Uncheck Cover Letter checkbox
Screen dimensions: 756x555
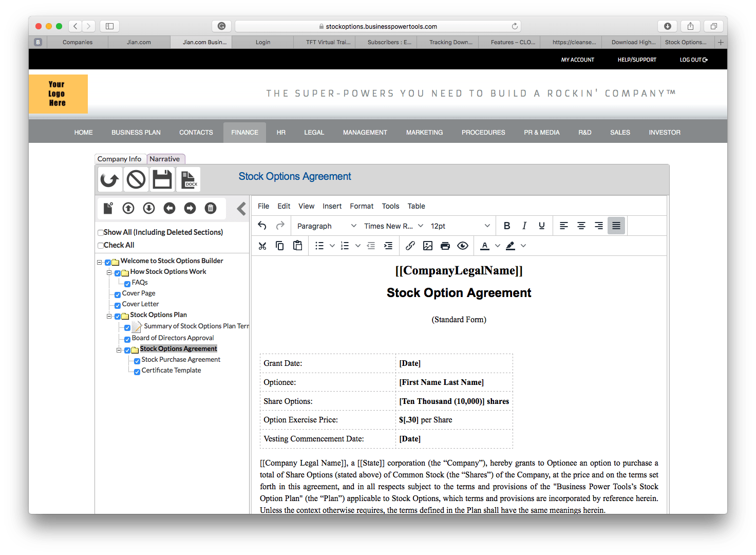118,305
